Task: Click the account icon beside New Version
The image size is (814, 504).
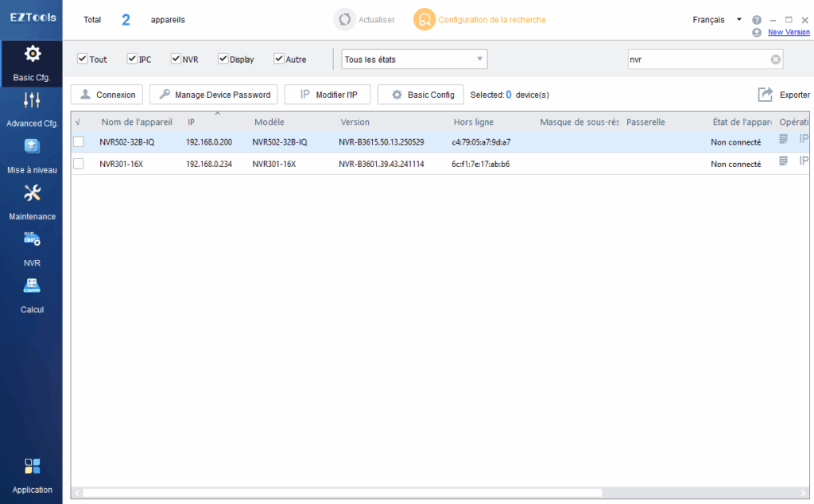Action: click(757, 32)
